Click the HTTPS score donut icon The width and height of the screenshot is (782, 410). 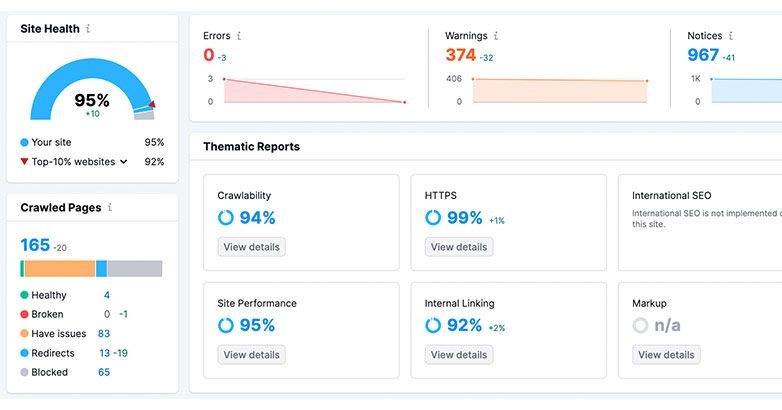coord(433,218)
